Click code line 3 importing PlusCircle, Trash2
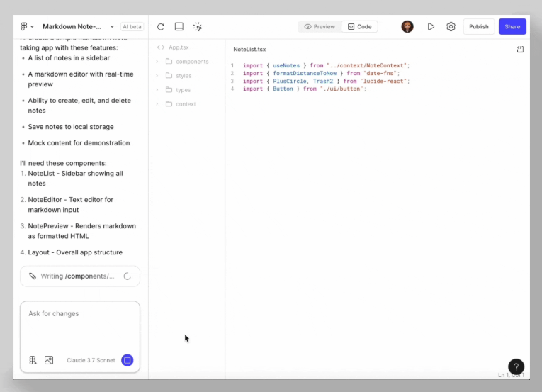 coord(326,82)
